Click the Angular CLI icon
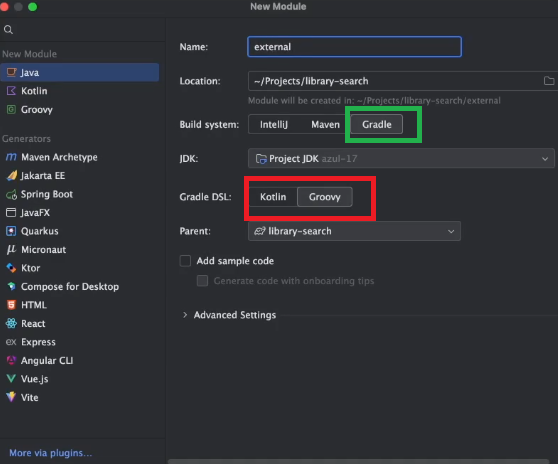This screenshot has width=558, height=464. point(11,360)
